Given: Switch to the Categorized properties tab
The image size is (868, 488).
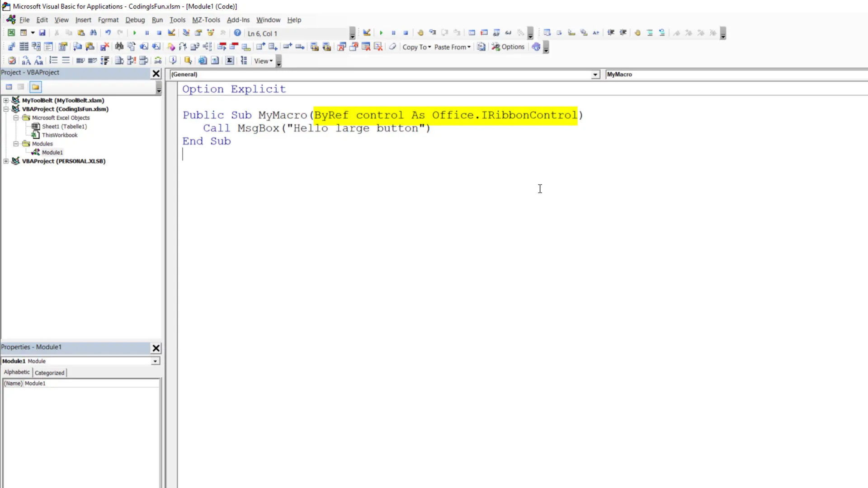Looking at the screenshot, I should pyautogui.click(x=49, y=372).
